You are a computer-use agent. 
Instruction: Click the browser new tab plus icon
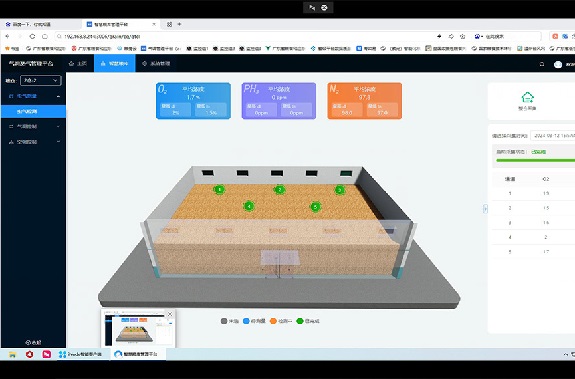pyautogui.click(x=179, y=24)
